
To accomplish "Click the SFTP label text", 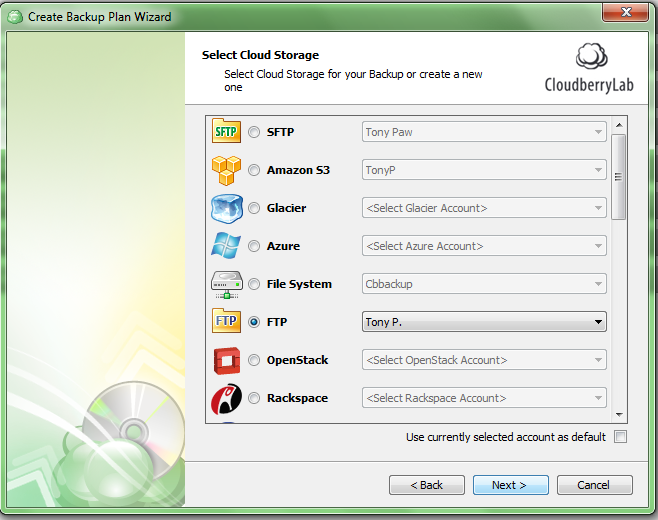I will tap(280, 132).
